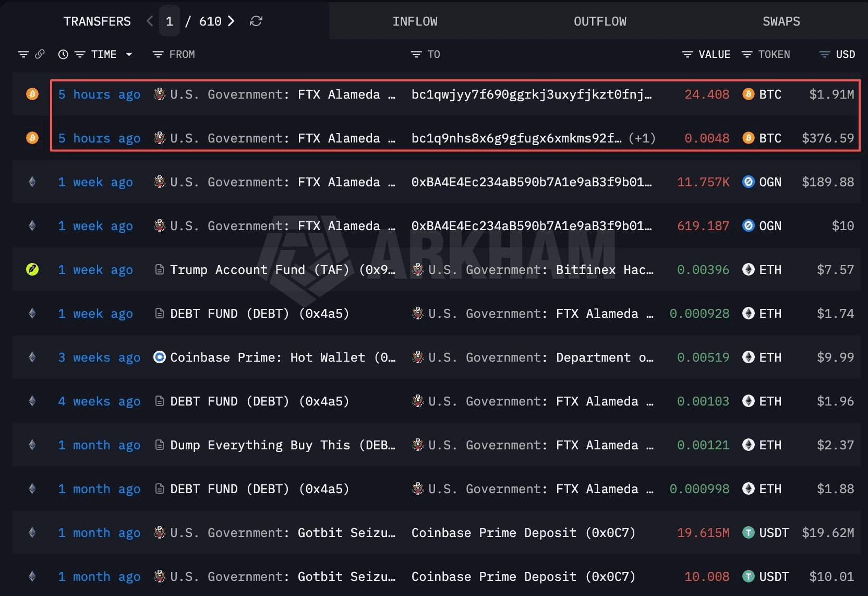Click the (+1) additional recipients indicator
Viewport: 868px width, 596px height.
tap(642, 138)
